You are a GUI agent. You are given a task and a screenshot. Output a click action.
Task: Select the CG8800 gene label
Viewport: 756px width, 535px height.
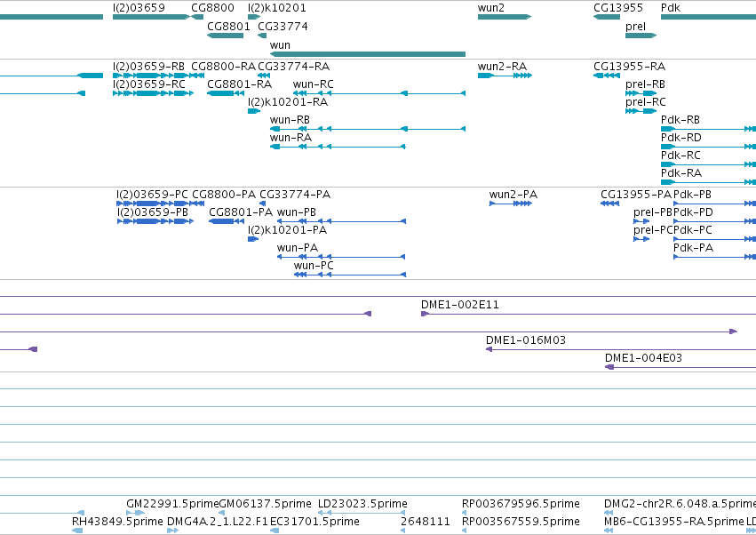[212, 8]
